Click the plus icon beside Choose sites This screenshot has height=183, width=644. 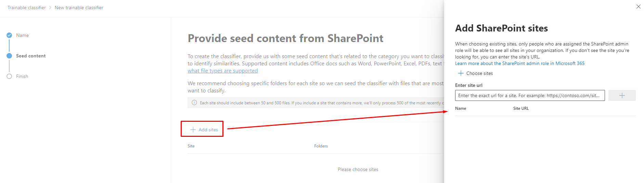(461, 73)
